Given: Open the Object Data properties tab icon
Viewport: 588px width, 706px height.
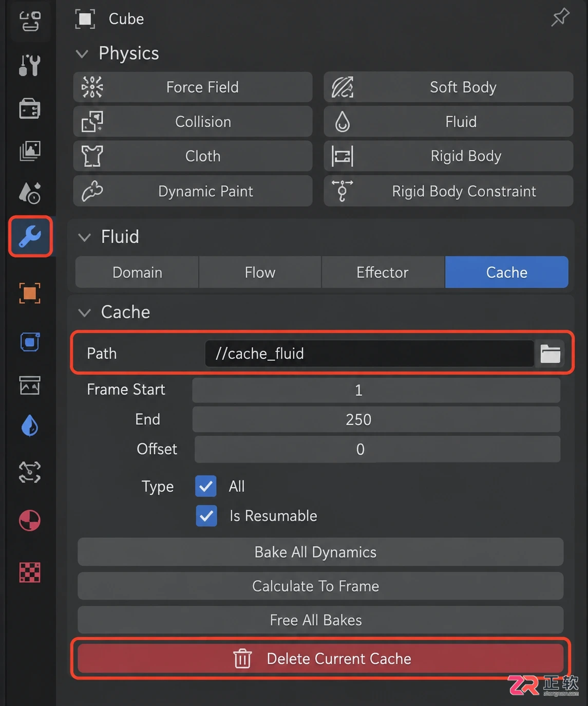Looking at the screenshot, I should tap(30, 385).
